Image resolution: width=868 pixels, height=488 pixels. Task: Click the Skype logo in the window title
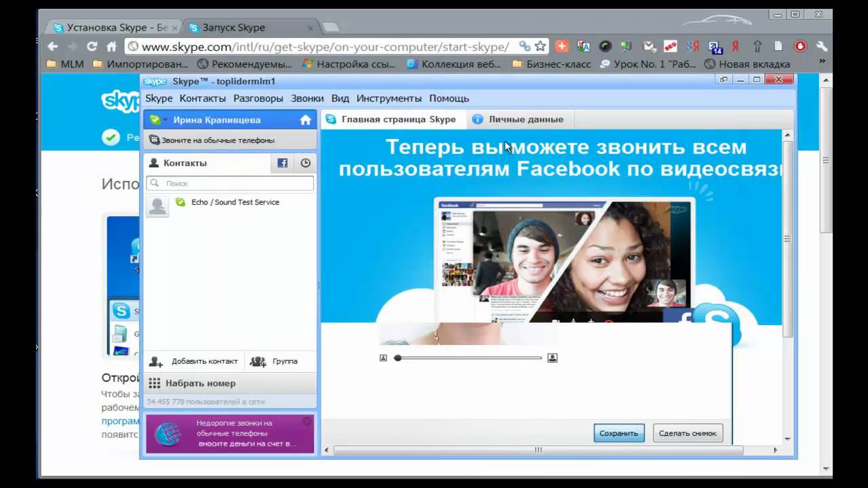coord(155,81)
